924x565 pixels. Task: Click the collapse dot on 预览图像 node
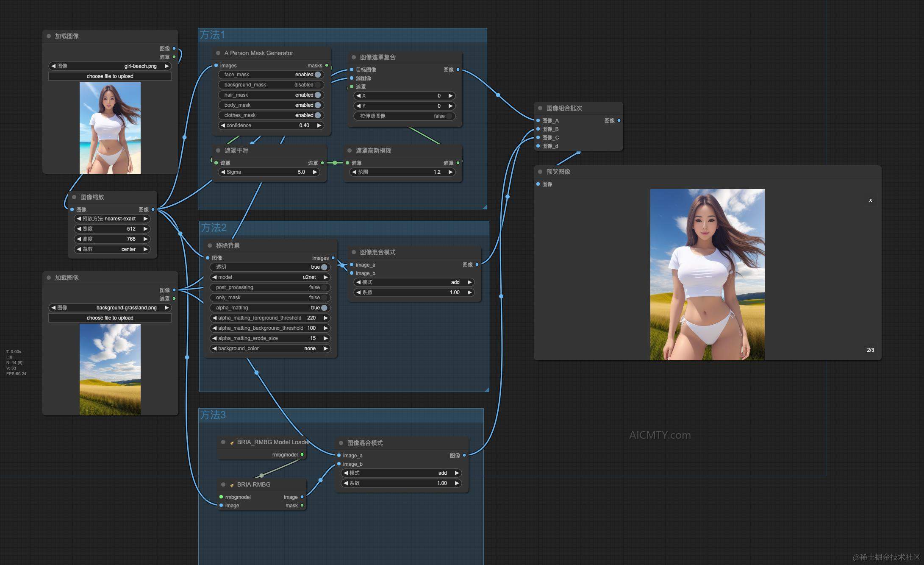(x=540, y=172)
